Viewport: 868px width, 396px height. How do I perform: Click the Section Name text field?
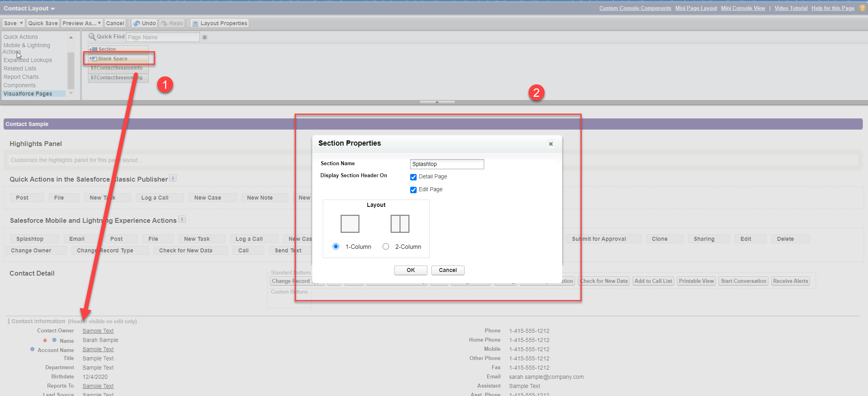point(447,164)
